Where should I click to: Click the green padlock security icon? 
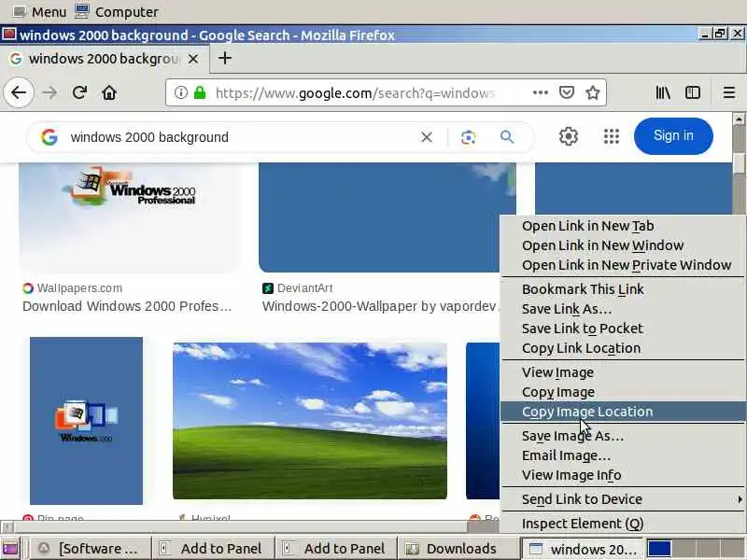click(200, 92)
